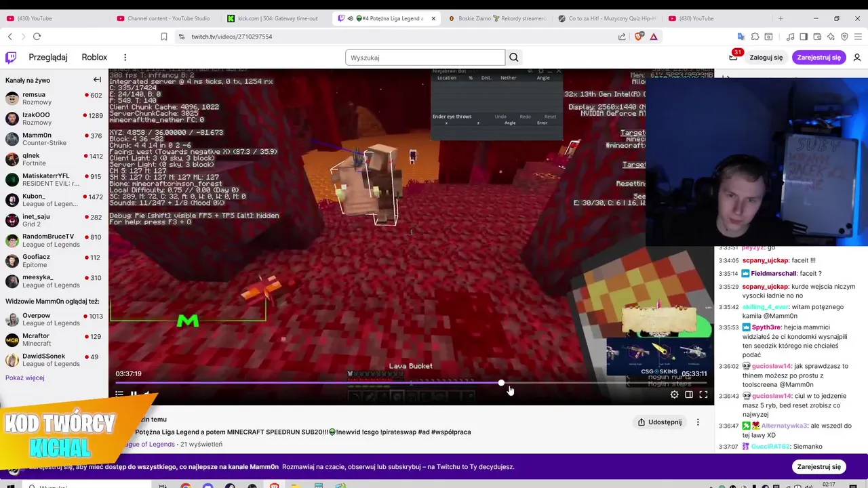The height and width of the screenshot is (488, 868).
Task: Open the extensions puzzle icon
Action: pos(755,37)
